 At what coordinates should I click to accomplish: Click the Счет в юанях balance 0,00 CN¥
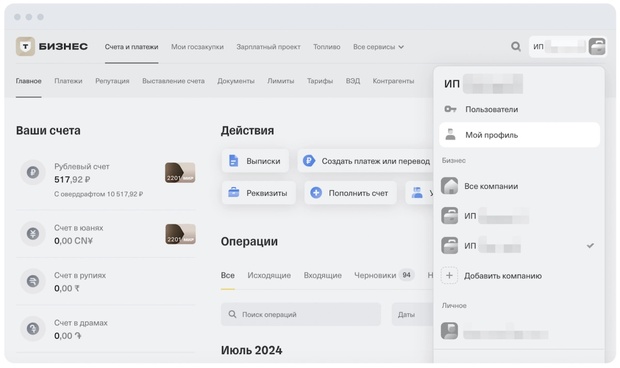(74, 241)
